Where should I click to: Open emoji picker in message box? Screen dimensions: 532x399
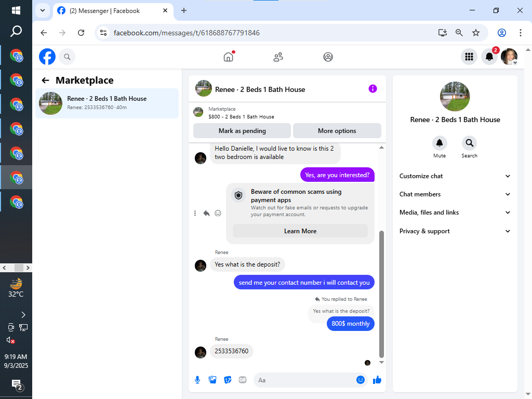(x=361, y=380)
